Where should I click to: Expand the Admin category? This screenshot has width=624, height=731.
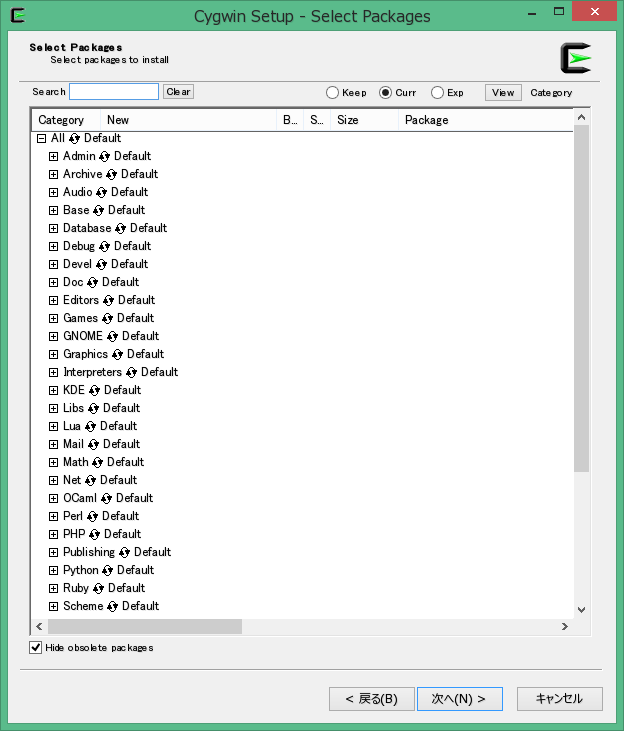click(54, 157)
